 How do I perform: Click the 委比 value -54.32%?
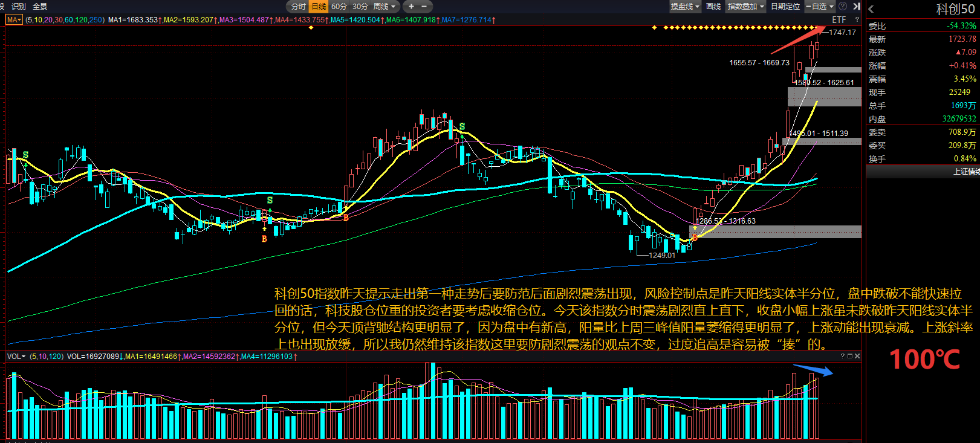coord(961,26)
